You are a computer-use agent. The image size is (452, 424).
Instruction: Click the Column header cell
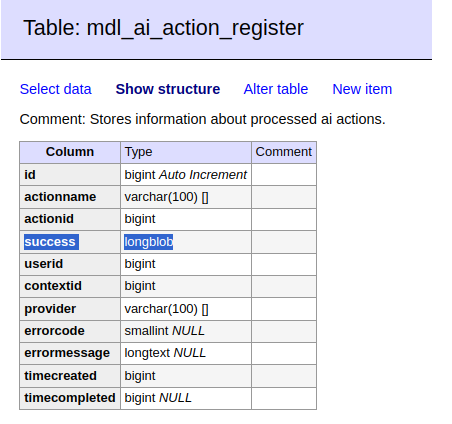click(x=70, y=152)
